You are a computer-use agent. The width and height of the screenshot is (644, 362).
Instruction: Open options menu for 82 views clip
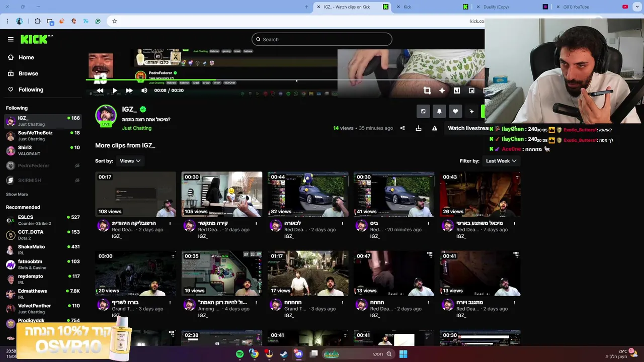coord(342,223)
